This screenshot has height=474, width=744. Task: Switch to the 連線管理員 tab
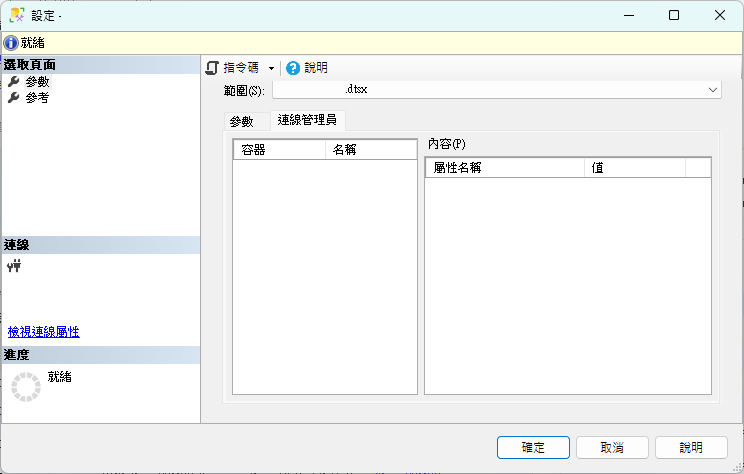[x=307, y=121]
